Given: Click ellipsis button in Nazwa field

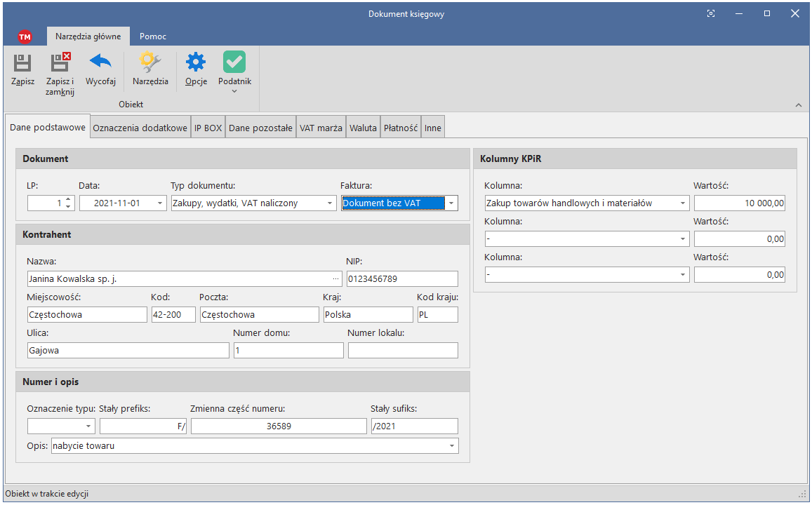Looking at the screenshot, I should coord(336,278).
